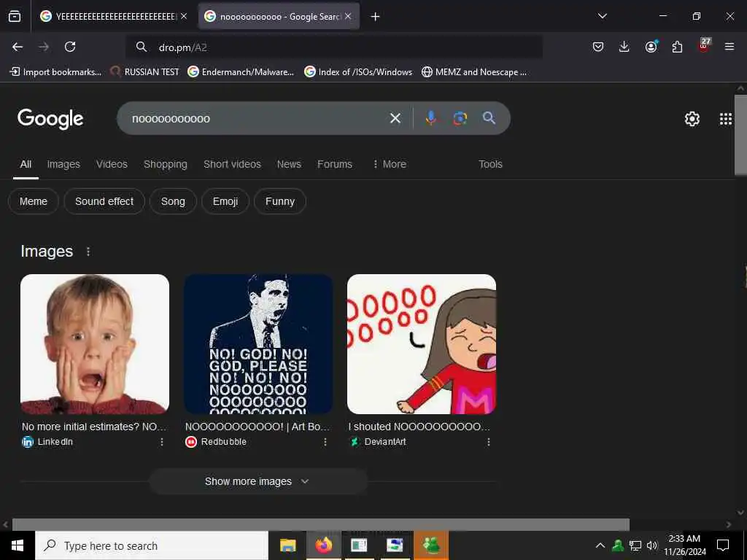This screenshot has width=747, height=560.
Task: Select the Images search tab
Action: coord(63,164)
